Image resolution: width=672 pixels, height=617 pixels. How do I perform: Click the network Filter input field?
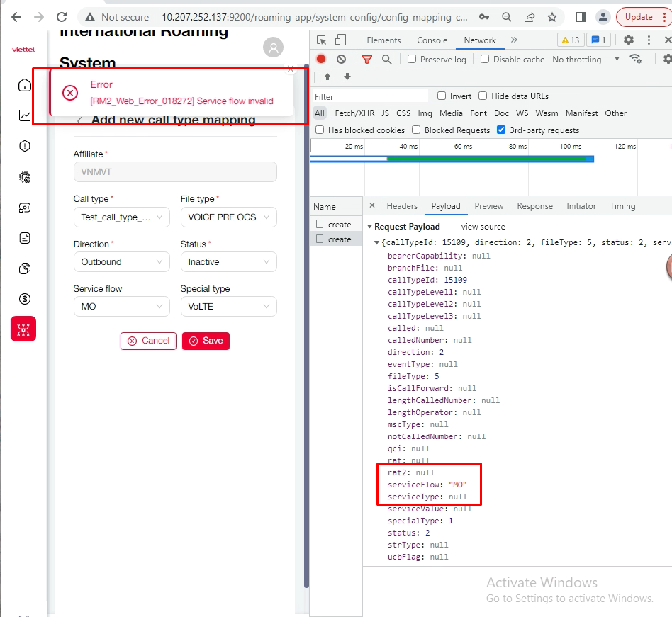[x=371, y=96]
